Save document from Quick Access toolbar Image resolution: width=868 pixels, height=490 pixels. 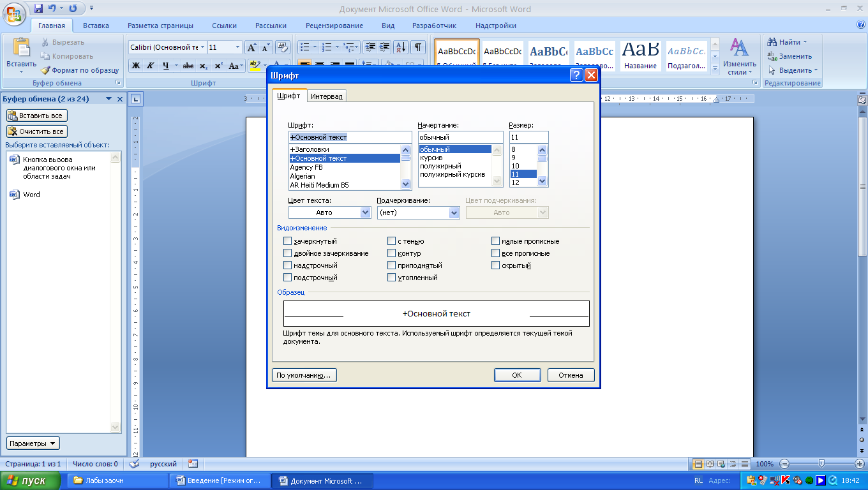click(38, 9)
